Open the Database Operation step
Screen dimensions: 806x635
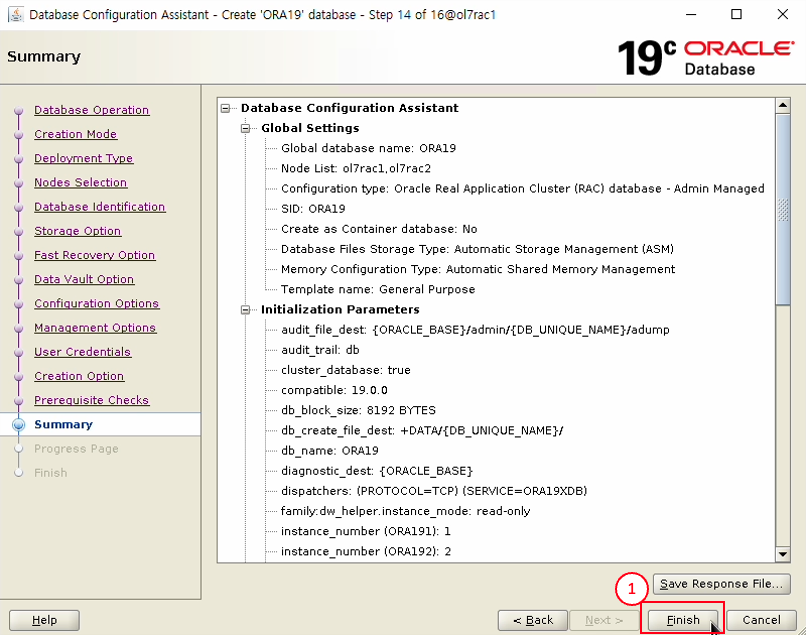pyautogui.click(x=91, y=110)
